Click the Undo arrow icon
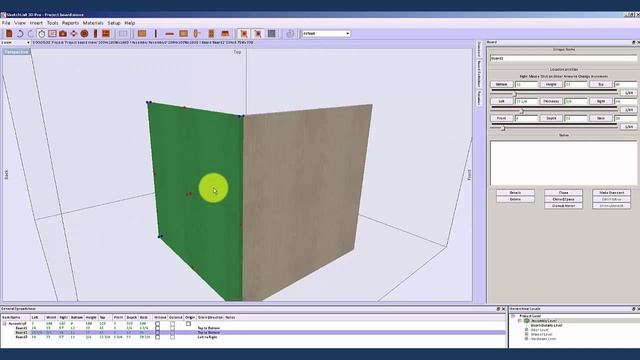The image size is (640, 360). pos(20,34)
